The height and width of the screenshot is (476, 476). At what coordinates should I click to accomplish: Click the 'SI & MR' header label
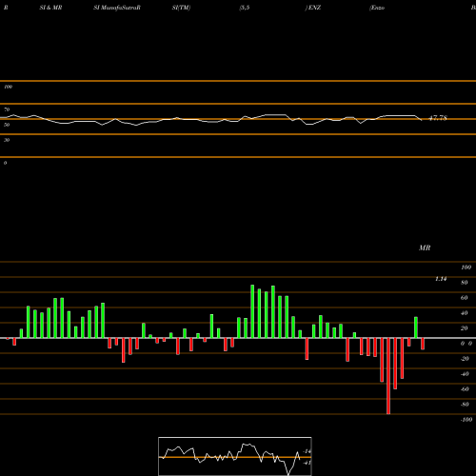50,8
